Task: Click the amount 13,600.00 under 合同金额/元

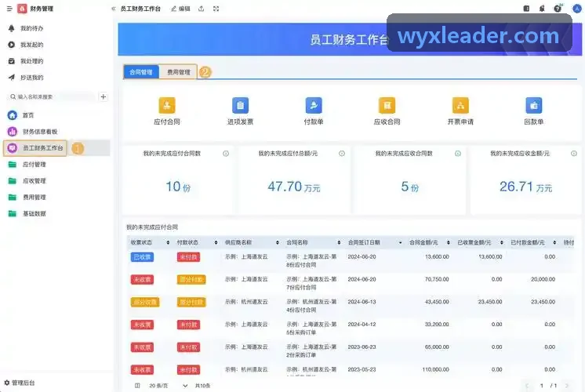Action: (437, 256)
